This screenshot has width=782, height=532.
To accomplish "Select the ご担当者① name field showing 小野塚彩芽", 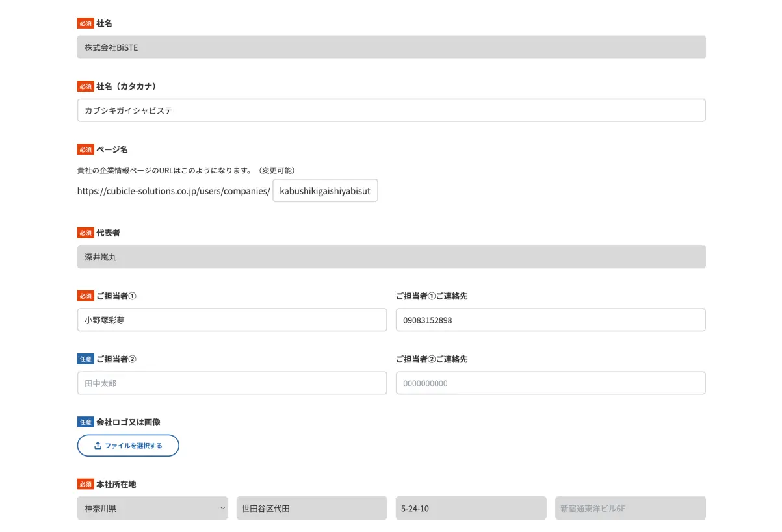I will 232,320.
